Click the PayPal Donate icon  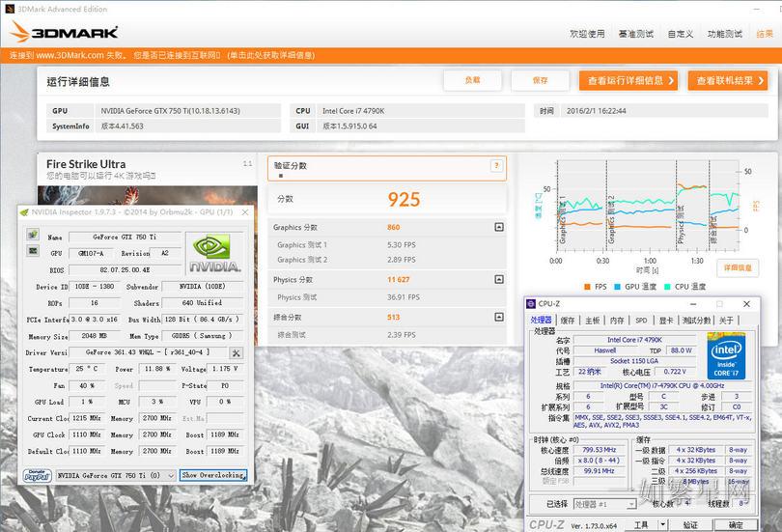38,476
